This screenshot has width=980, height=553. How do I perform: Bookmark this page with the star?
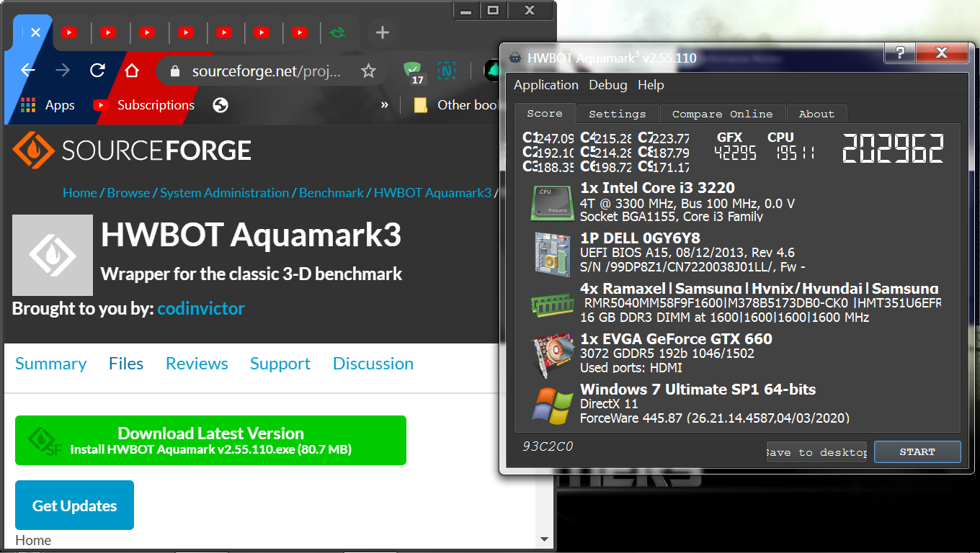[x=368, y=71]
